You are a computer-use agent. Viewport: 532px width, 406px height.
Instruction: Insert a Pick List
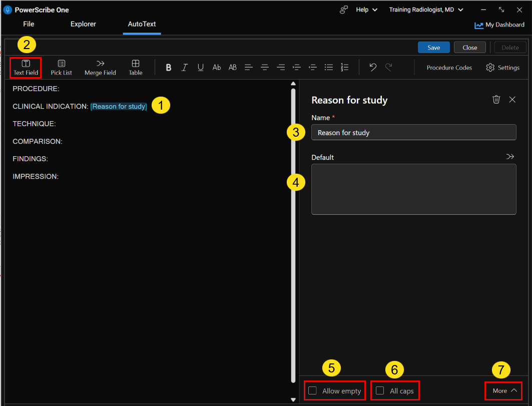pos(62,68)
